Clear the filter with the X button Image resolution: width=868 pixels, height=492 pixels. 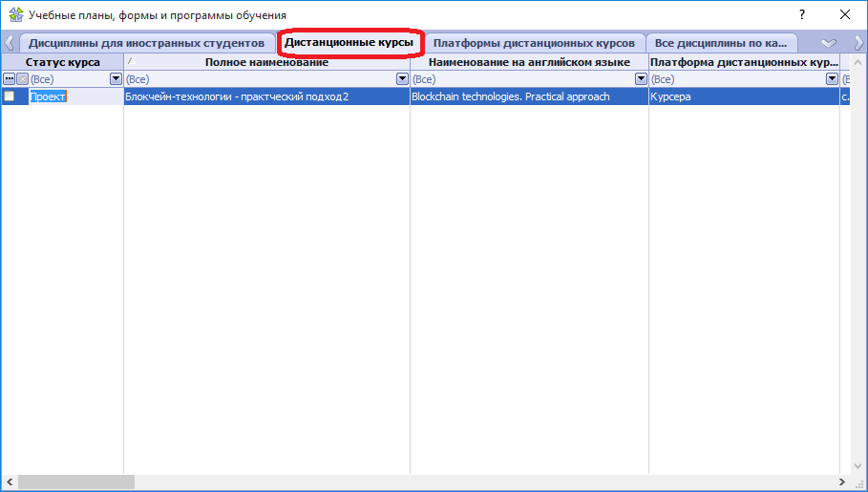[x=22, y=79]
